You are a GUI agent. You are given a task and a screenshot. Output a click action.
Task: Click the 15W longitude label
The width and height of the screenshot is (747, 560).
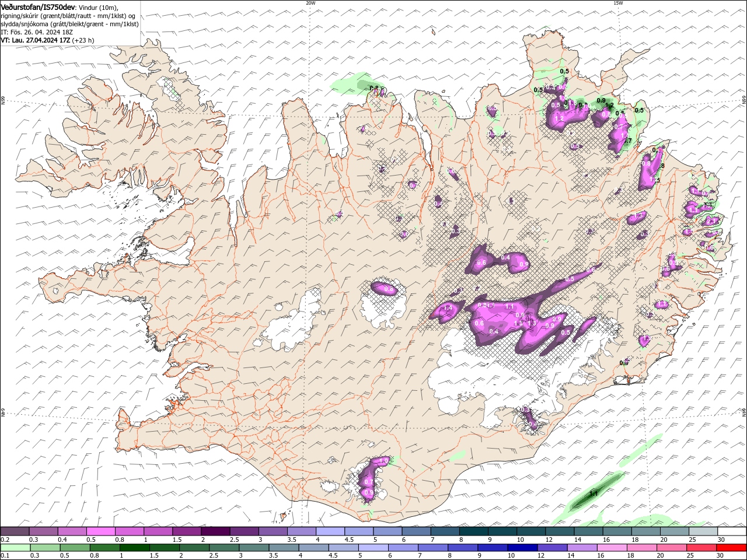tap(618, 3)
